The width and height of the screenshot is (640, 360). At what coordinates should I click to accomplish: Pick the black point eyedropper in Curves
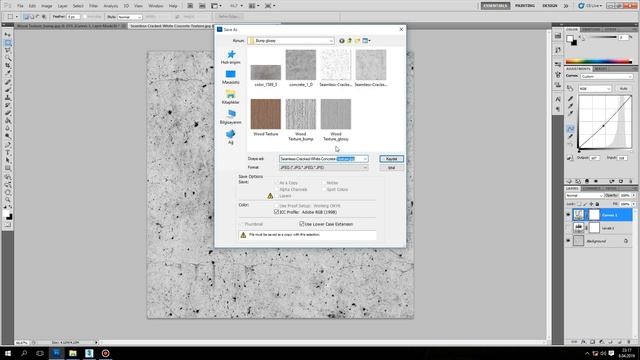click(571, 98)
